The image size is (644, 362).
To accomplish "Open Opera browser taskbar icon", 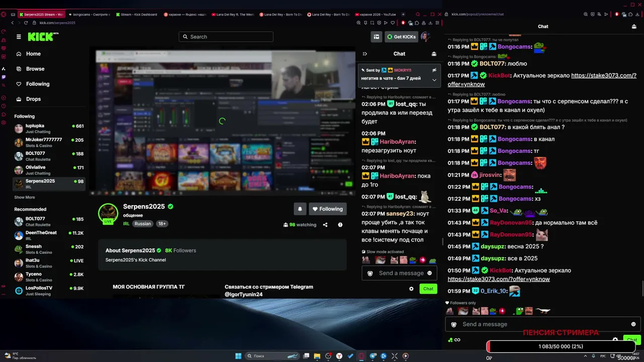I will (x=362, y=356).
